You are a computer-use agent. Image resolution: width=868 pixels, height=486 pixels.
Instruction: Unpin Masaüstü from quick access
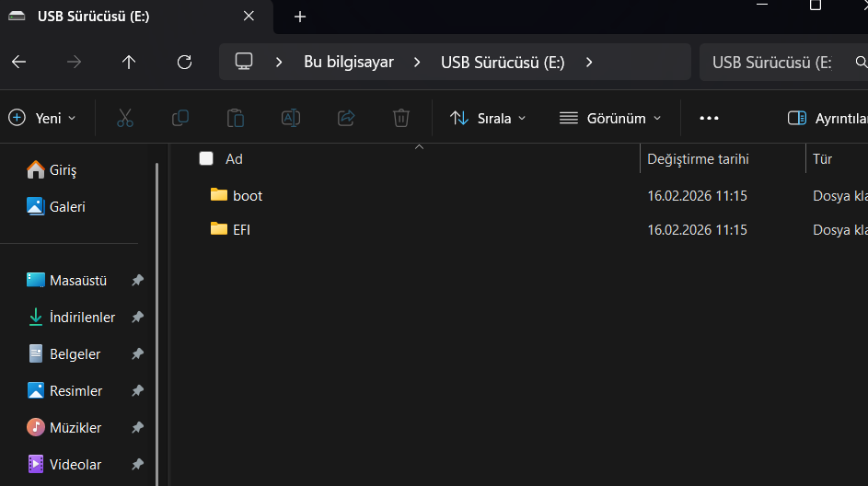point(137,280)
